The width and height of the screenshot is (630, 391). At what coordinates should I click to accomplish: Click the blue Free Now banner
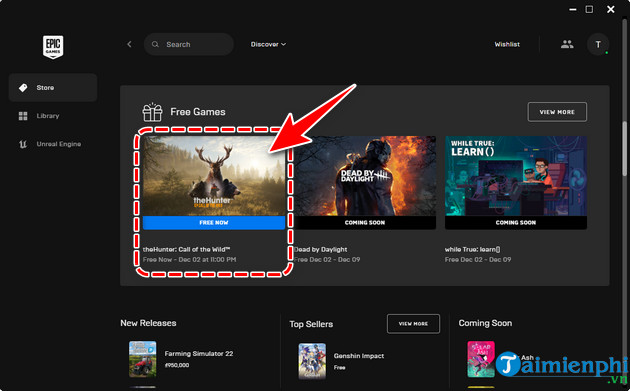214,223
